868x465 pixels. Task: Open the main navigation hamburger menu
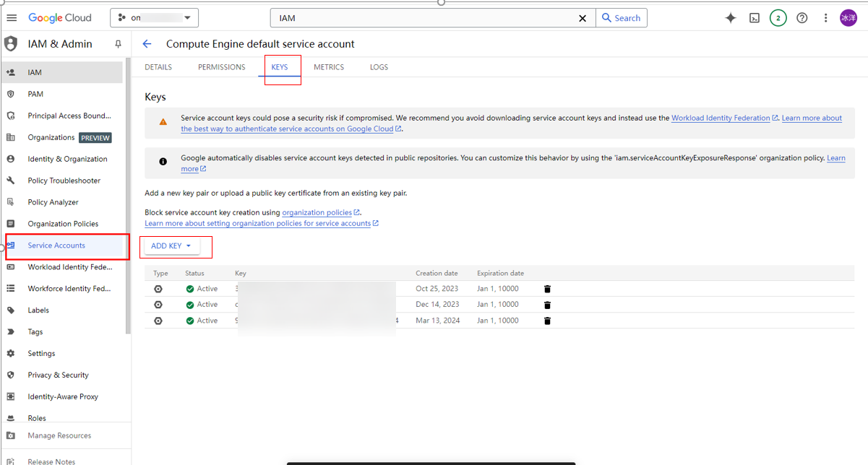(x=12, y=18)
